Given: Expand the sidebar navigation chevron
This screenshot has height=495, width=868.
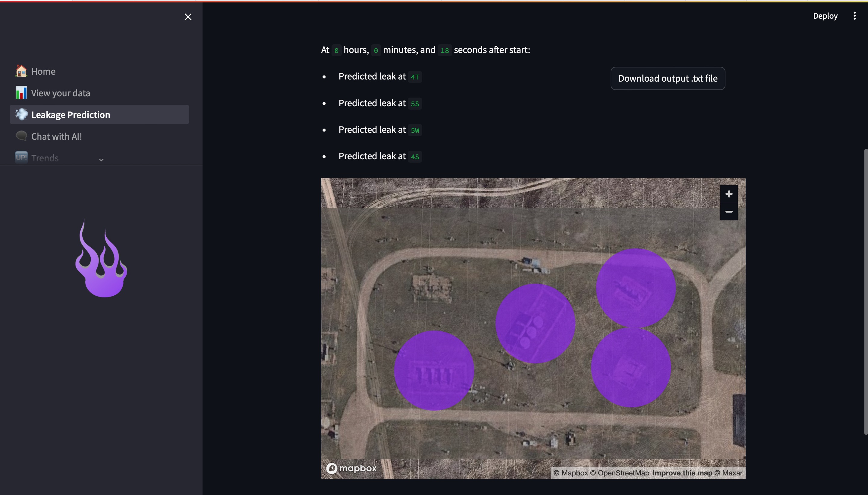Looking at the screenshot, I should click(101, 160).
